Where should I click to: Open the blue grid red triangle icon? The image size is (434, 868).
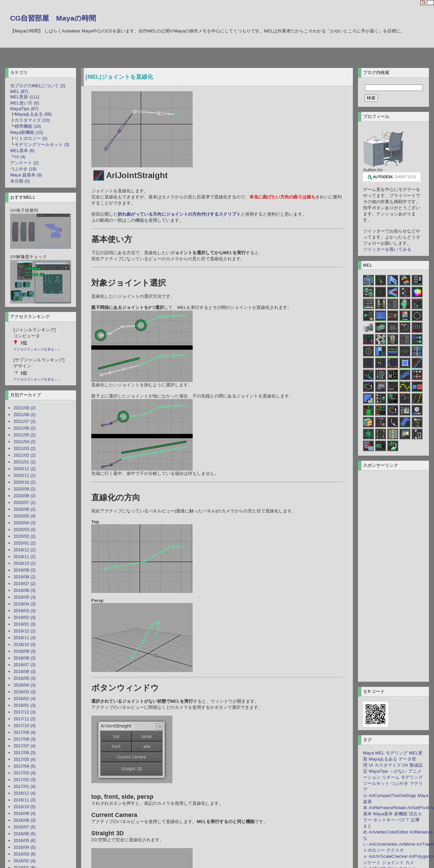click(393, 292)
